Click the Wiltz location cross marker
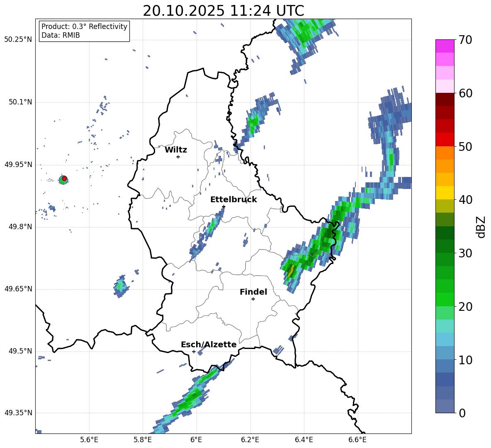491x448 pixels. click(178, 157)
